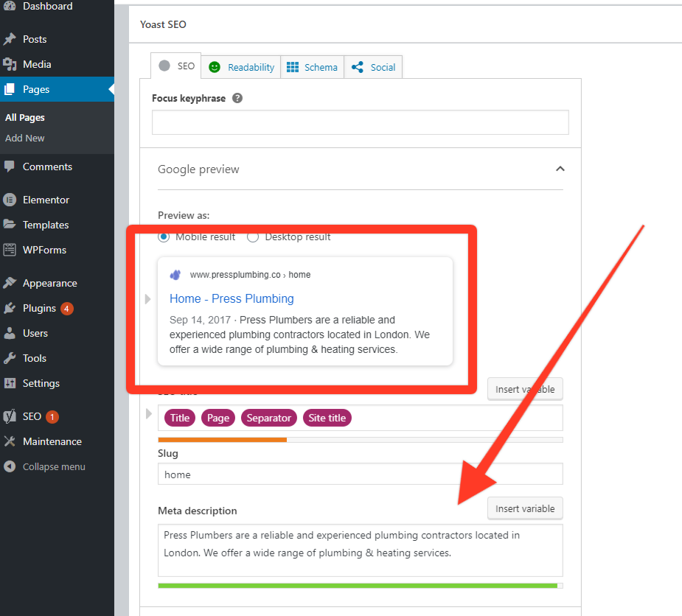This screenshot has width=682, height=616.
Task: Click Collapse menu text
Action: (54, 467)
